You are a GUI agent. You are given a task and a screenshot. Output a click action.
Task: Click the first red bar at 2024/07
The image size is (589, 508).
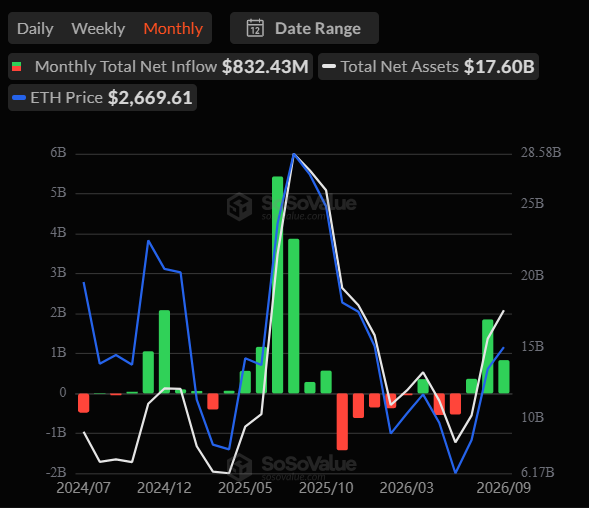coord(83,403)
